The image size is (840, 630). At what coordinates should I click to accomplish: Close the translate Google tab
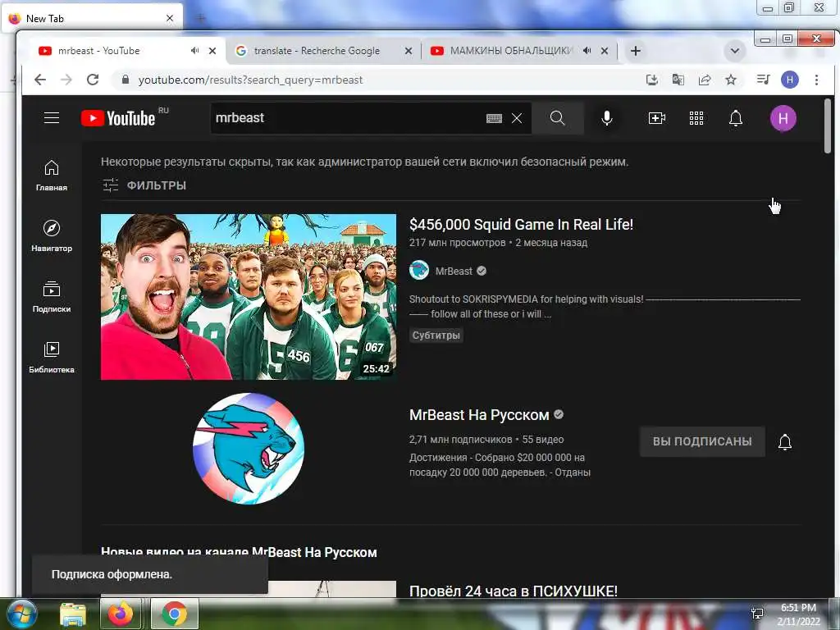[x=409, y=51]
